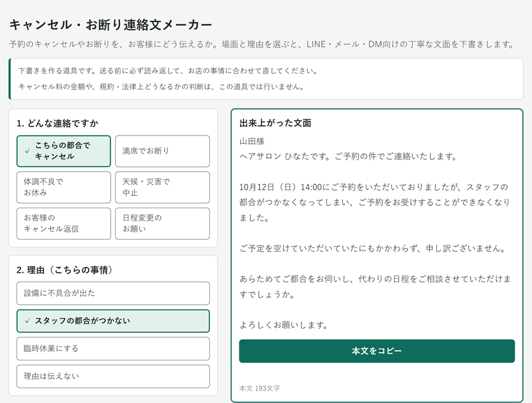Viewport: 532px width, 403px height.
Task: Click the 本文 193文字 character count
Action: click(x=259, y=388)
